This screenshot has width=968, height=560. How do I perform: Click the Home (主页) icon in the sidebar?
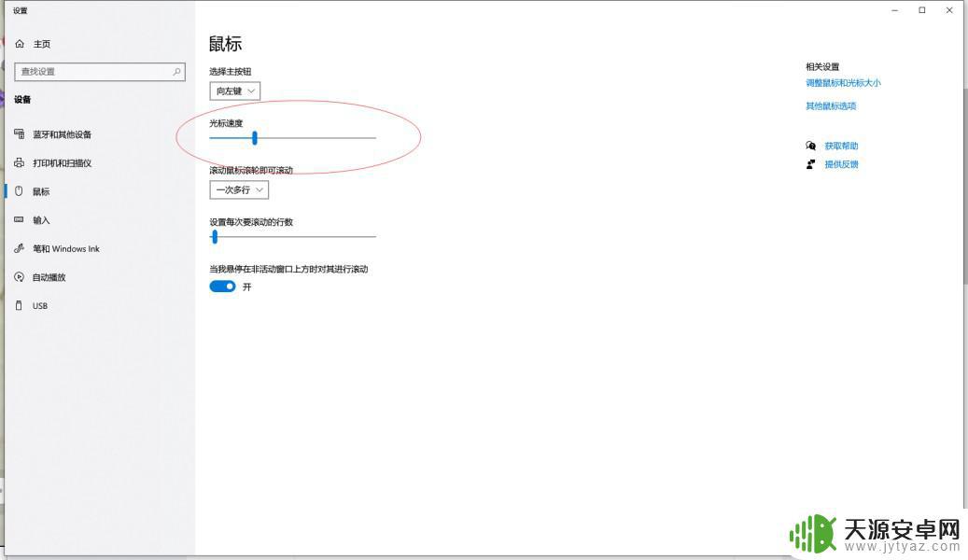point(20,44)
